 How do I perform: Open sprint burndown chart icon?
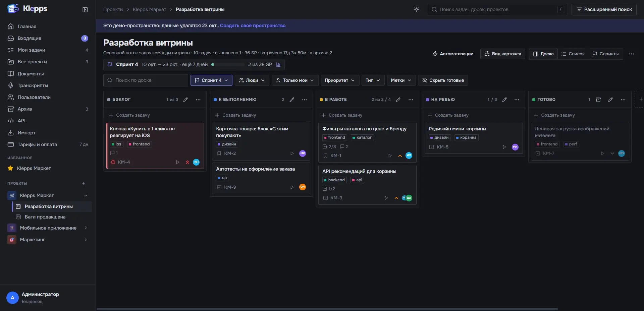tap(278, 64)
